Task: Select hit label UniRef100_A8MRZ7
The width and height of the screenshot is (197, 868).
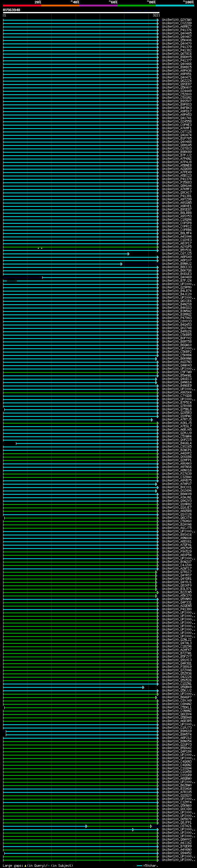Action: coord(177,26)
